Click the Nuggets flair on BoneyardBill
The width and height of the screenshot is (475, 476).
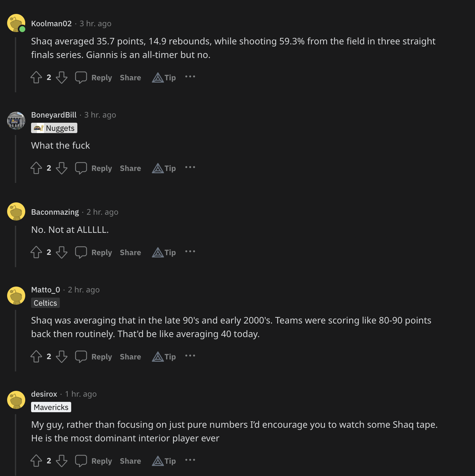coord(54,128)
